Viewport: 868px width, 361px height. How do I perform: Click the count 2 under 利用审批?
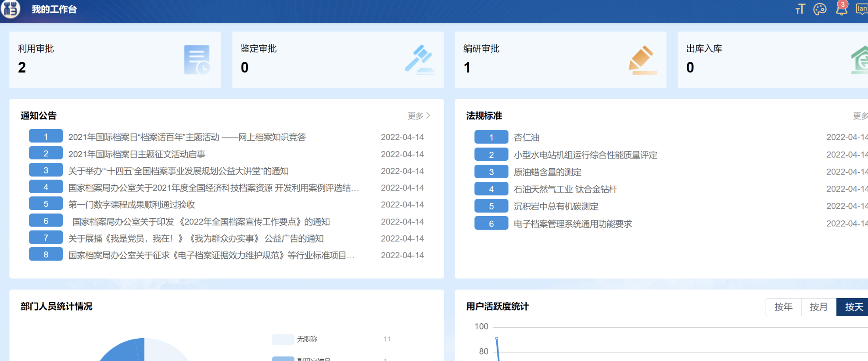[22, 67]
